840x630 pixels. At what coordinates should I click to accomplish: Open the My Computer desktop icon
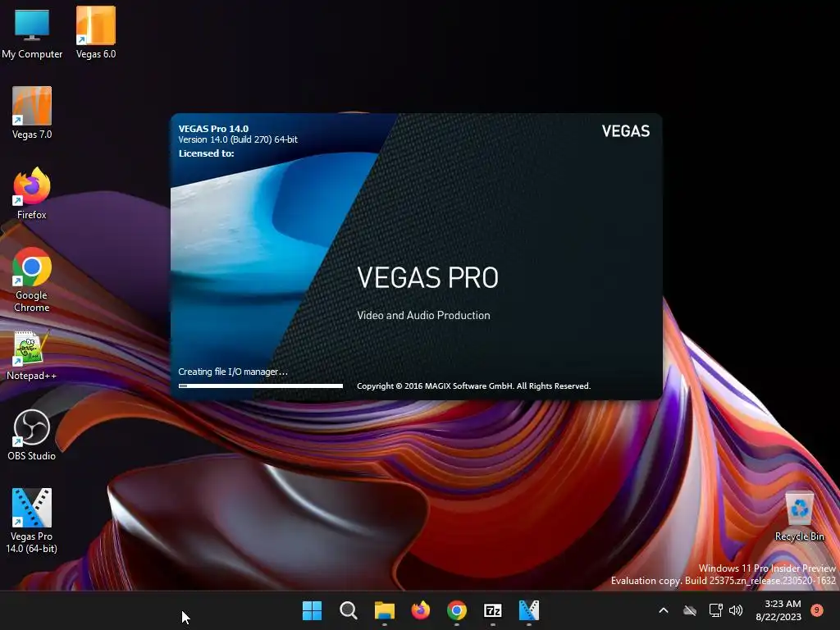point(32,32)
